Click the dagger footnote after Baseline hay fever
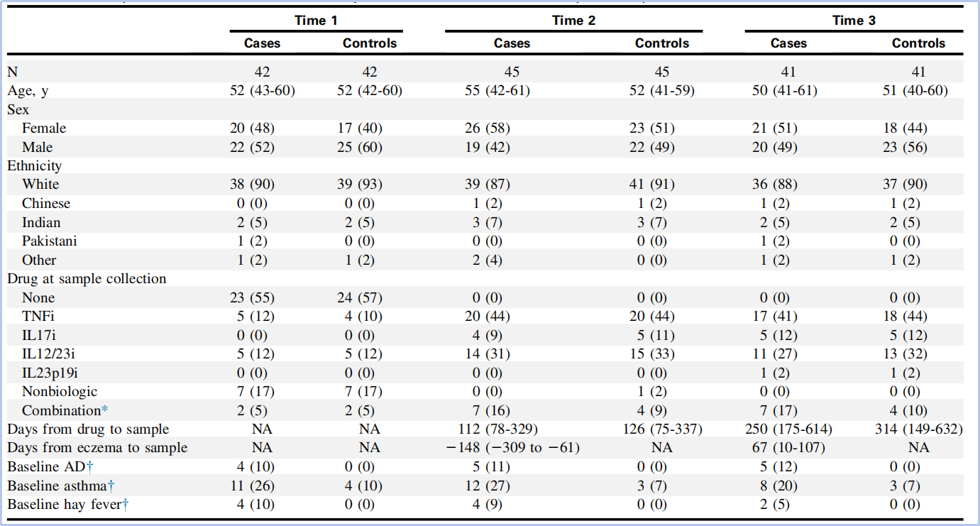 125,505
